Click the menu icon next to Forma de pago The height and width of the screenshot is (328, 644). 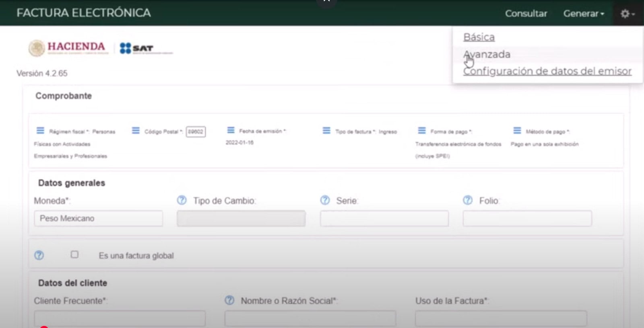coord(421,131)
